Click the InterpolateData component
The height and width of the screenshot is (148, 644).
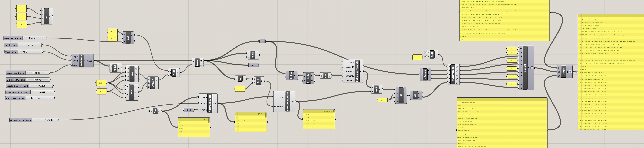coord(287,102)
